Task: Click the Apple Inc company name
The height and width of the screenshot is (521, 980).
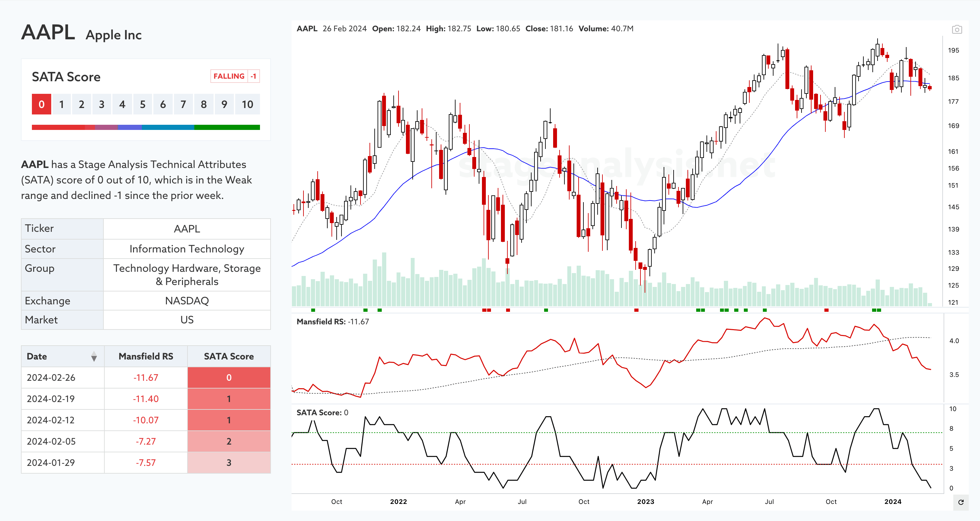Action: 114,35
